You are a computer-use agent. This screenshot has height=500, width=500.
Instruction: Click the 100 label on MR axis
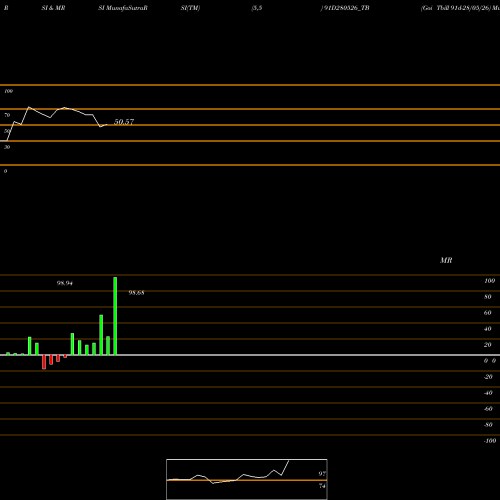click(x=489, y=281)
